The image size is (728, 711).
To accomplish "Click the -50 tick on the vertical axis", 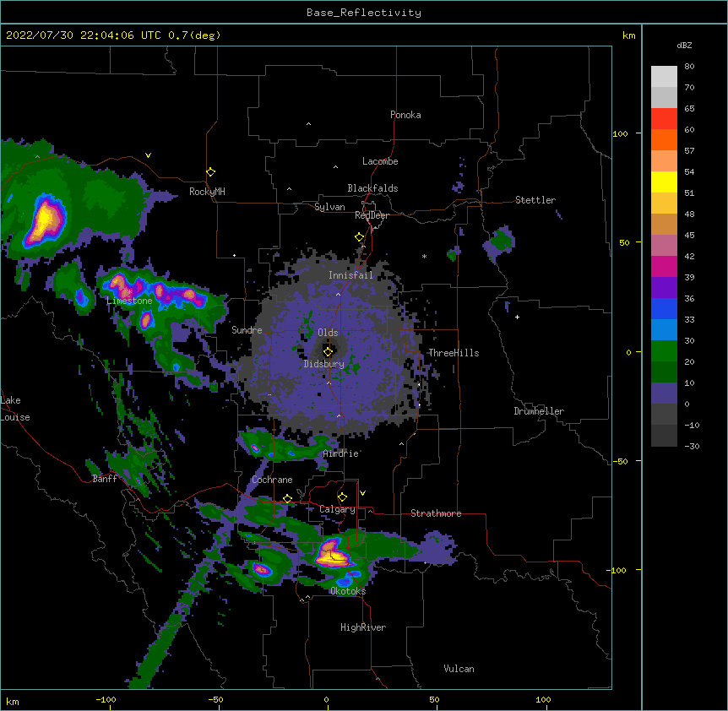I will tap(620, 461).
